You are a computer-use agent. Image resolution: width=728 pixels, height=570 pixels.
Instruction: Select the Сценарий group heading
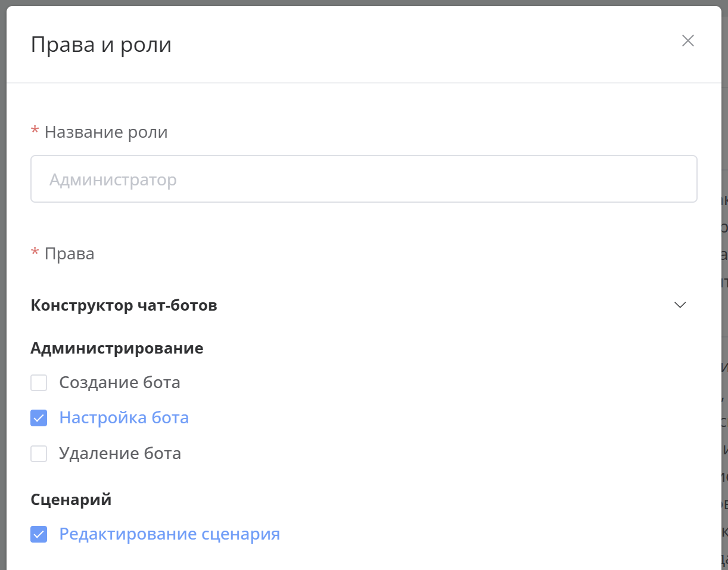click(x=71, y=500)
